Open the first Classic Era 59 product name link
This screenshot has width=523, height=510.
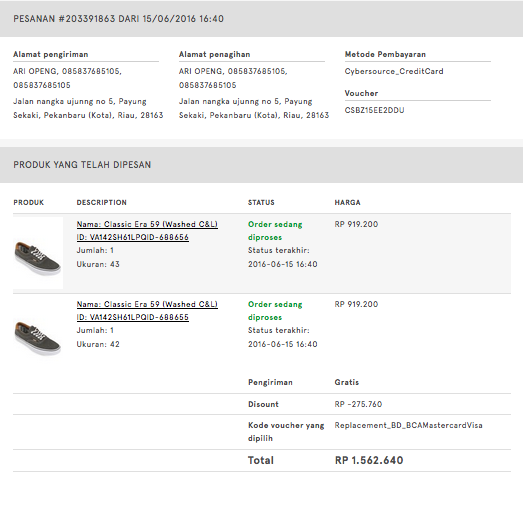click(x=147, y=224)
